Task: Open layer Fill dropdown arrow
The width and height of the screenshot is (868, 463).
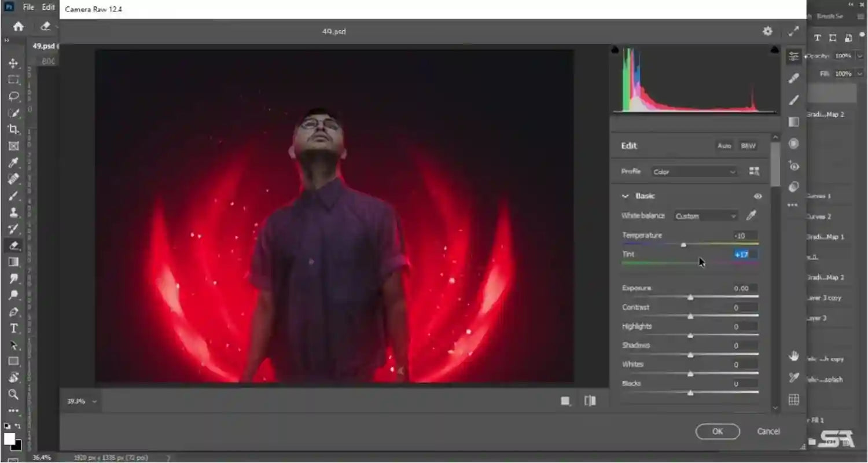Action: (x=860, y=74)
